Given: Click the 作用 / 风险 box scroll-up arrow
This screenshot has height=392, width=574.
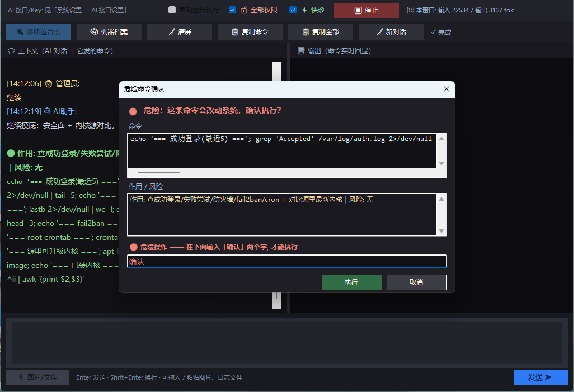Looking at the screenshot, I should (x=441, y=199).
